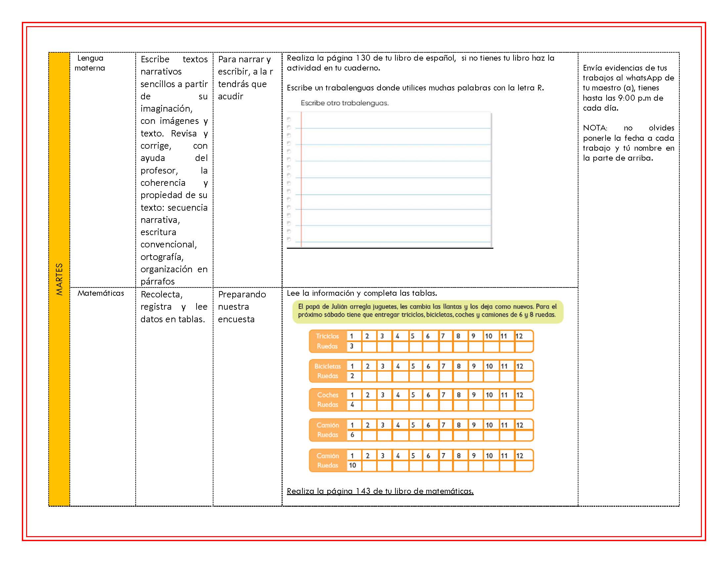Click the Ruedas cell showing value 10

coord(354,465)
